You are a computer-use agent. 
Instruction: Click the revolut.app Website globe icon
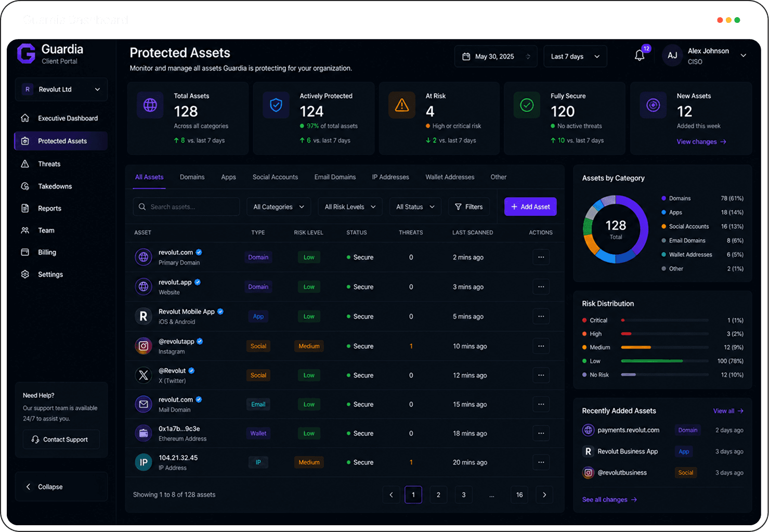click(x=144, y=287)
